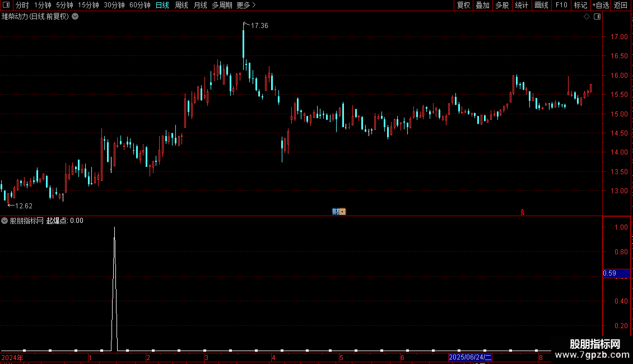Activate the 画线 drawing tools

click(541, 5)
